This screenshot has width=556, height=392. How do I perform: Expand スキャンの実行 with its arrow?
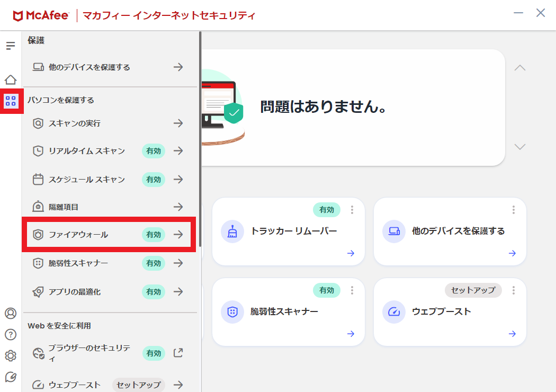click(178, 123)
